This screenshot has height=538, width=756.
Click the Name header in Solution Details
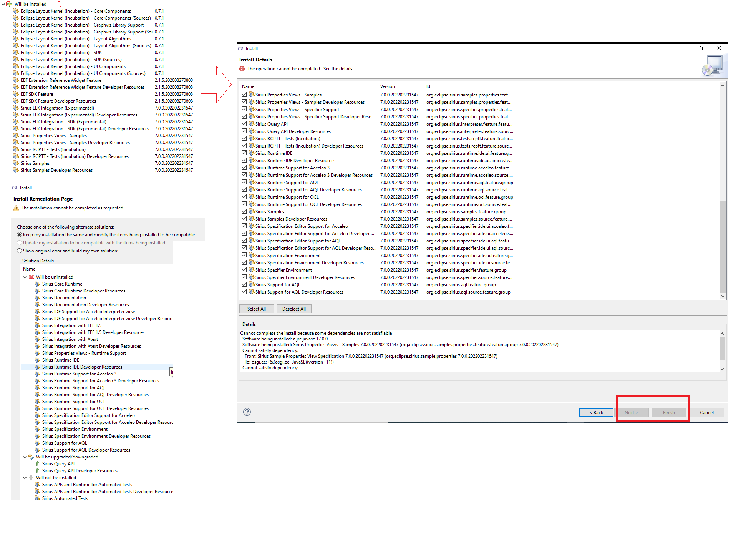point(29,269)
